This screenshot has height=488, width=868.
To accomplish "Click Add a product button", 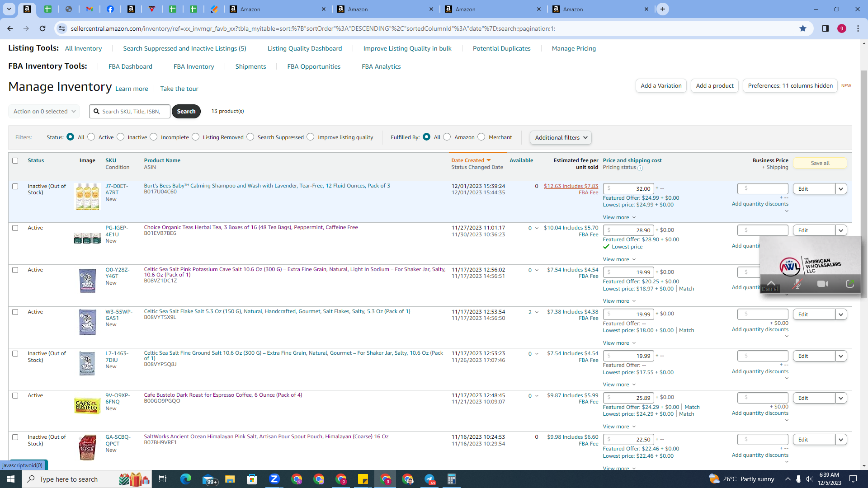I will (715, 86).
